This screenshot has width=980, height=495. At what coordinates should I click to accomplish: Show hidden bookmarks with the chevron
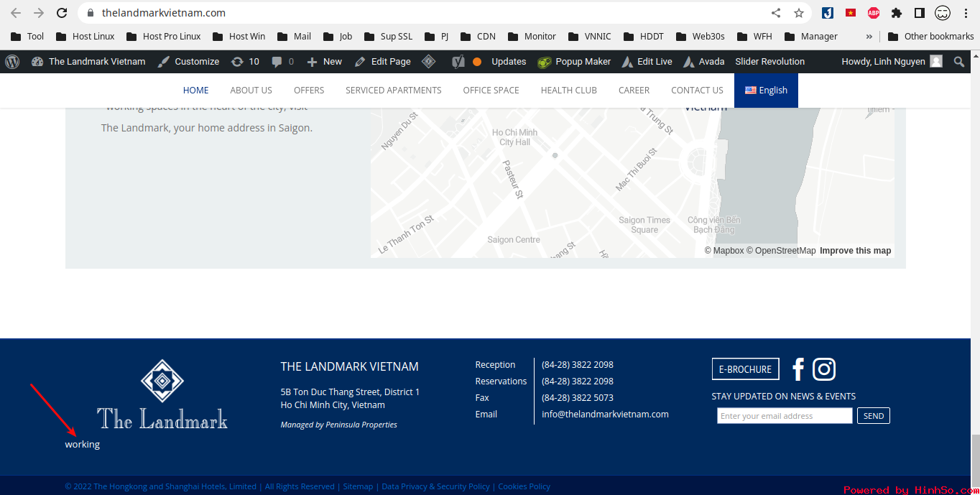click(x=869, y=36)
